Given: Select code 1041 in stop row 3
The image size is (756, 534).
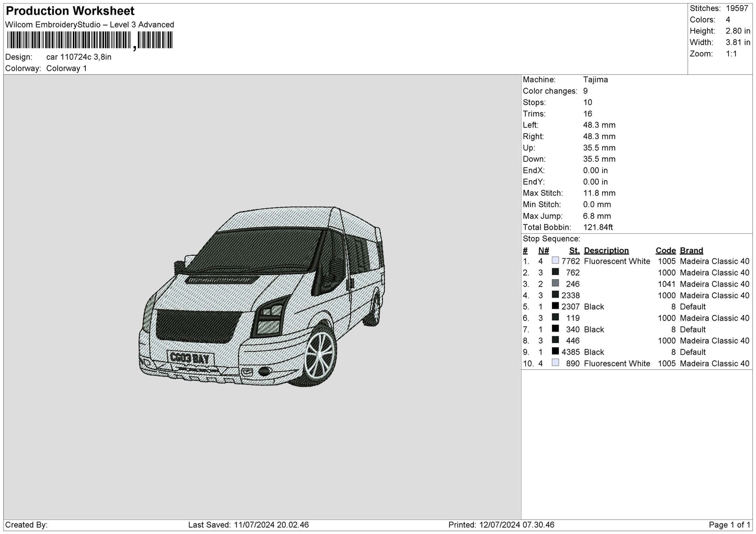Looking at the screenshot, I should click(x=667, y=284).
